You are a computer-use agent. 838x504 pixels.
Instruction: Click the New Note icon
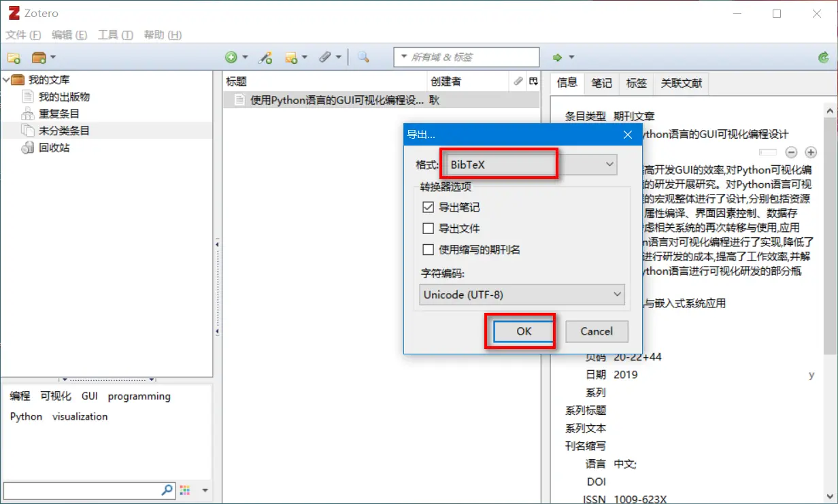(x=291, y=58)
